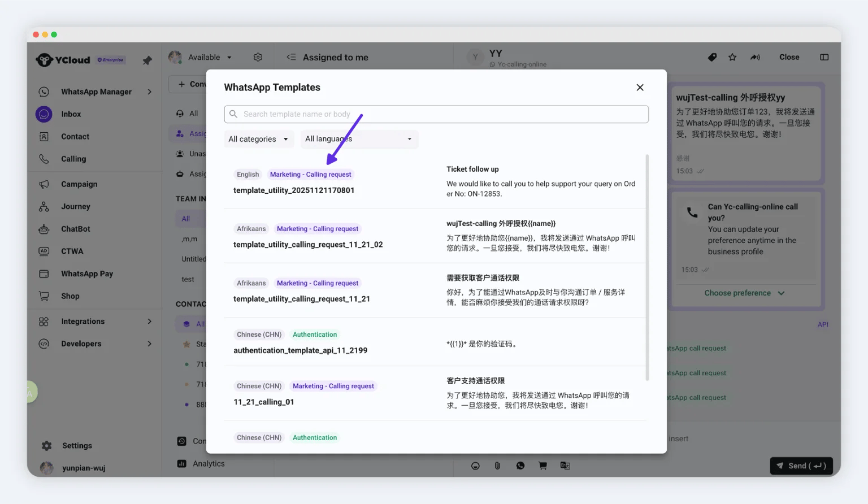
Task: Star the conversation with YY
Action: [732, 57]
